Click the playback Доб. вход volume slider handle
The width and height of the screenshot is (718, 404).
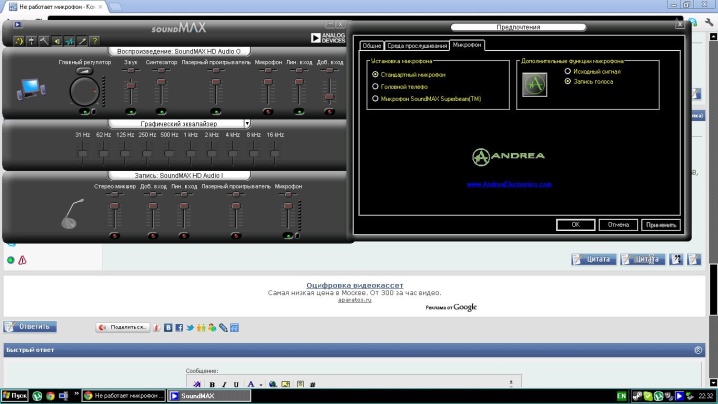pos(329,97)
